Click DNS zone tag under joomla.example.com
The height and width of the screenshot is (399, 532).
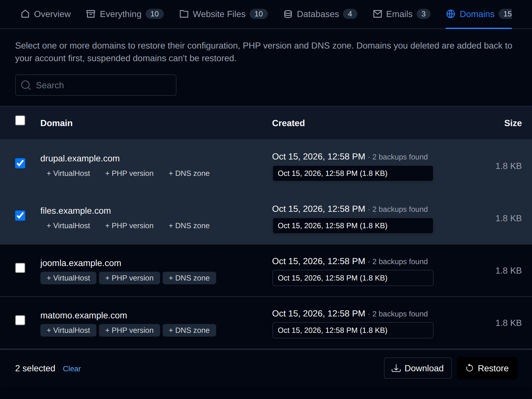click(x=189, y=278)
